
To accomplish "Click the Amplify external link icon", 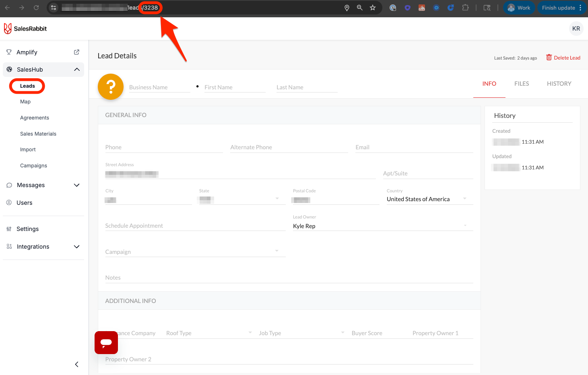I will pos(76,52).
